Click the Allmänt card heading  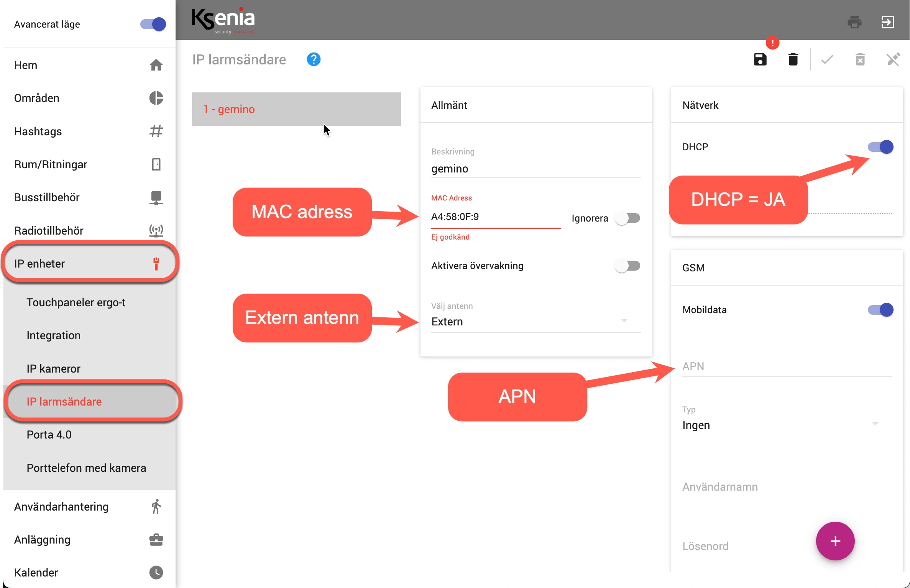(449, 105)
